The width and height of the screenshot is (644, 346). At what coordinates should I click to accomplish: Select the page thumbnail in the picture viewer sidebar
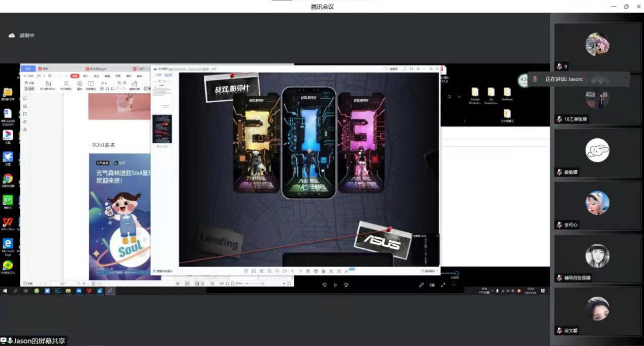(163, 129)
